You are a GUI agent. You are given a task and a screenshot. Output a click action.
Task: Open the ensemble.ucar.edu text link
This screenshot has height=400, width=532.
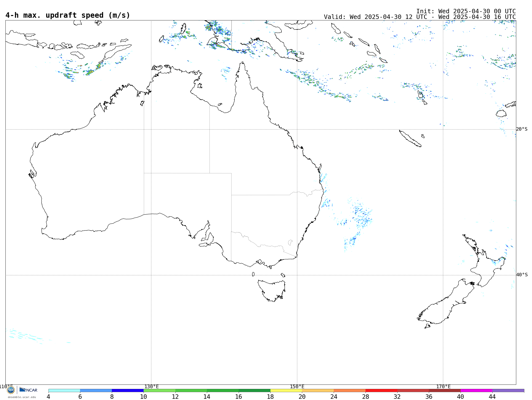(x=22, y=397)
